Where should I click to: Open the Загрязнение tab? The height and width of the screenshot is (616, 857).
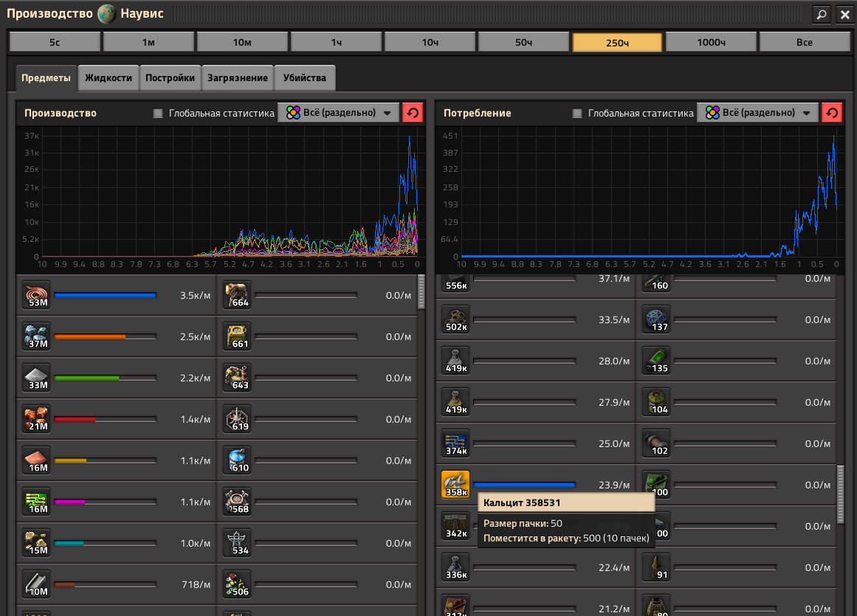click(237, 77)
